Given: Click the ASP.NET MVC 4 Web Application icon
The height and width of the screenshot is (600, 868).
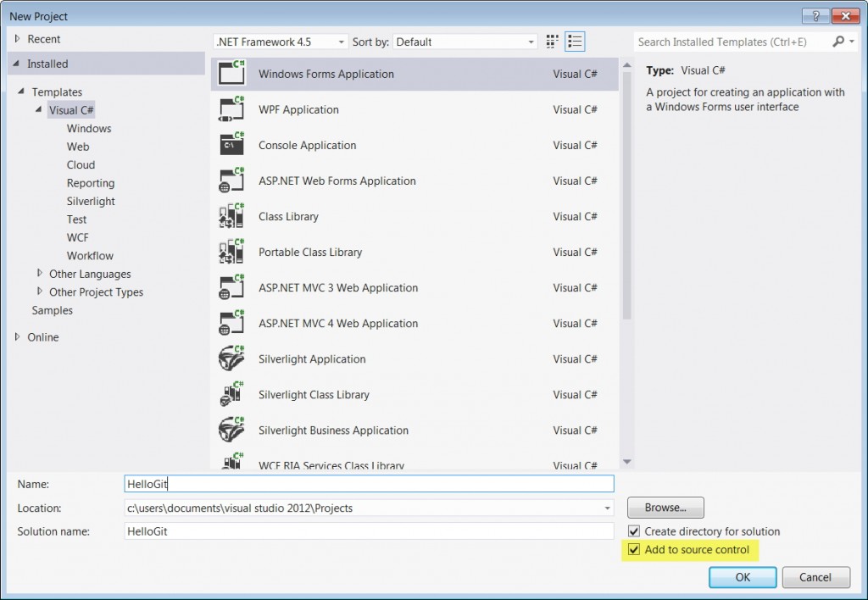Looking at the screenshot, I should point(231,323).
